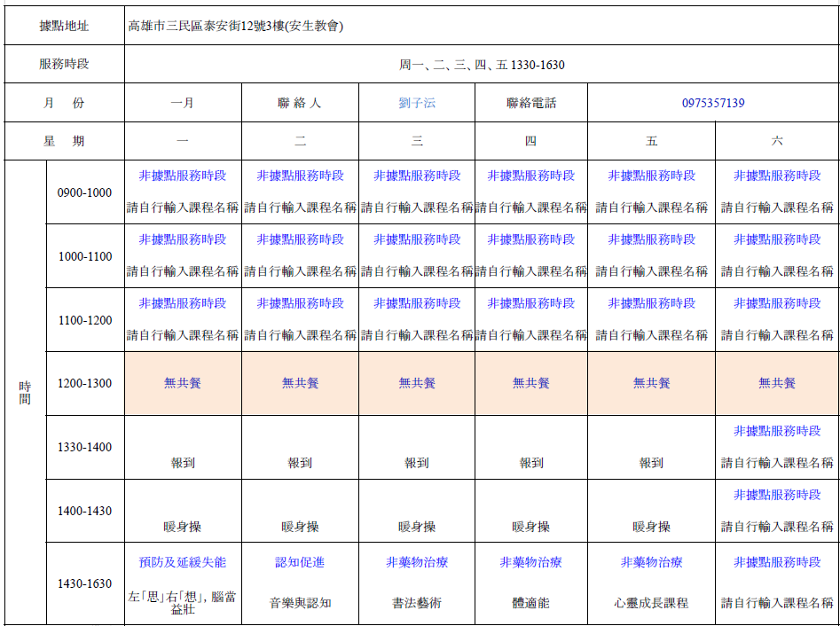Screen dimensions: 840x626
Task: Select the 心靈成長課程 course on Friday
Action: (651, 603)
